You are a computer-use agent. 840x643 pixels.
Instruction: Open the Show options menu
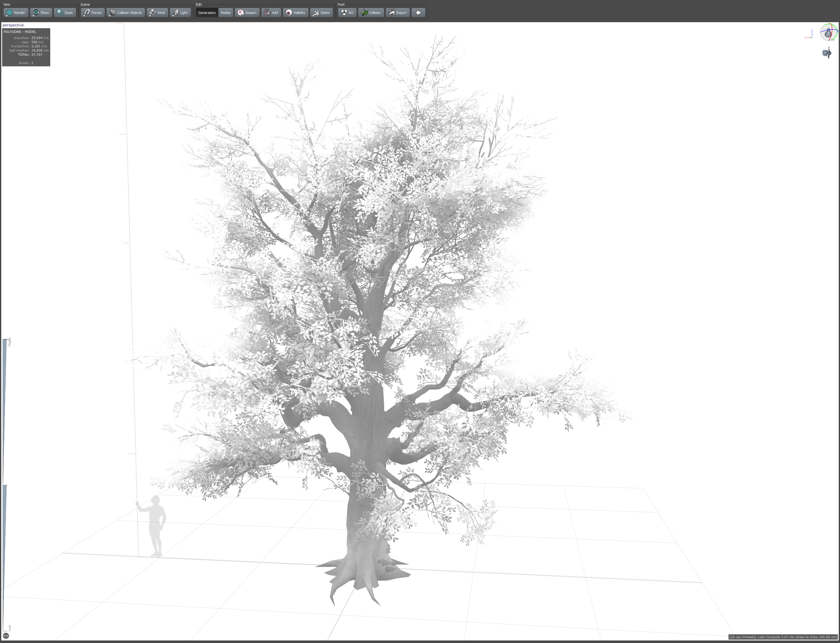pyautogui.click(x=41, y=13)
